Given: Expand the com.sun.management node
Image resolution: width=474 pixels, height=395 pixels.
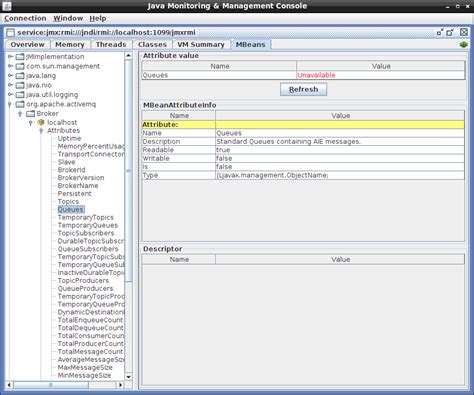Looking at the screenshot, I should tap(10, 66).
